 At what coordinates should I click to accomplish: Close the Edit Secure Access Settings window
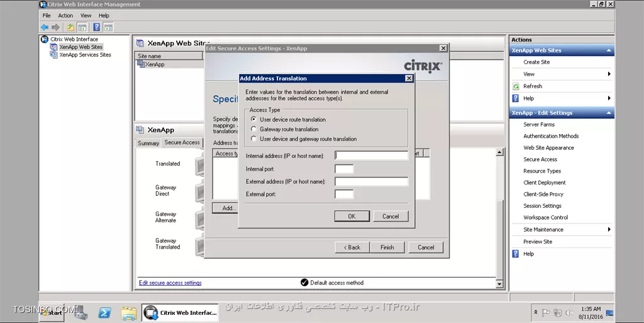[443, 48]
